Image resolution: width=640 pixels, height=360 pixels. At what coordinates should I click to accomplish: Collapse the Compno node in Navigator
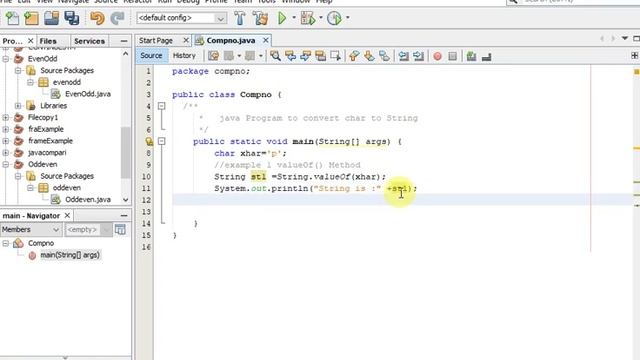click(6, 243)
